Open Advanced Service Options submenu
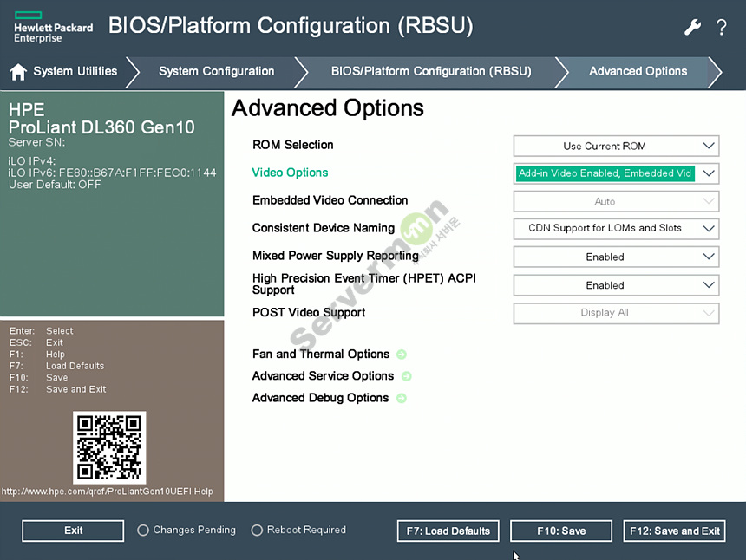The height and width of the screenshot is (560, 746). [x=323, y=376]
